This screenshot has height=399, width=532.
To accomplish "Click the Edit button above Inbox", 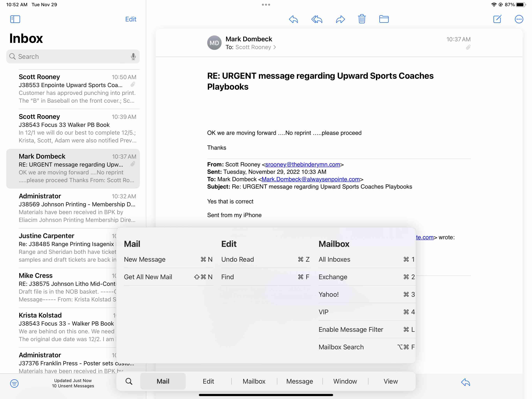I will pos(131,19).
